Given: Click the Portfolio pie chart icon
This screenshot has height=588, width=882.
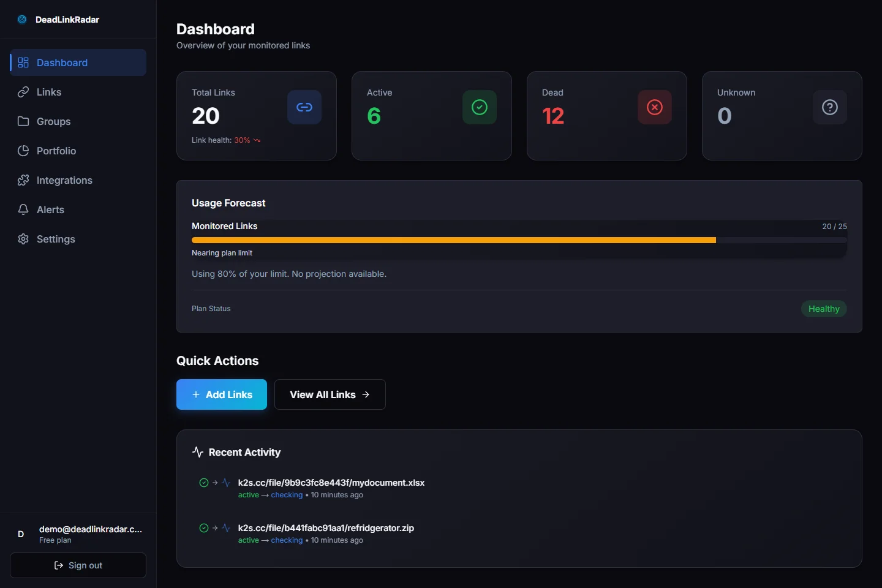Looking at the screenshot, I should pyautogui.click(x=23, y=151).
